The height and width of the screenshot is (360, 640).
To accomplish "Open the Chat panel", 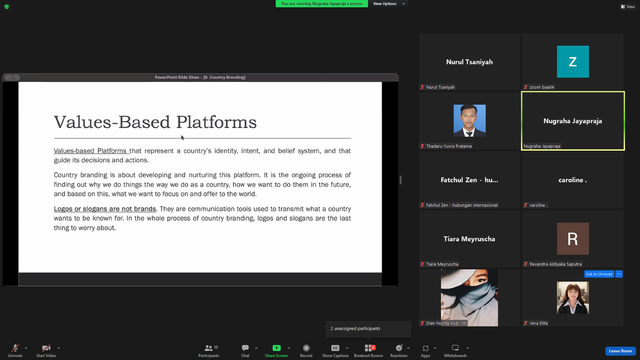I will point(245,350).
